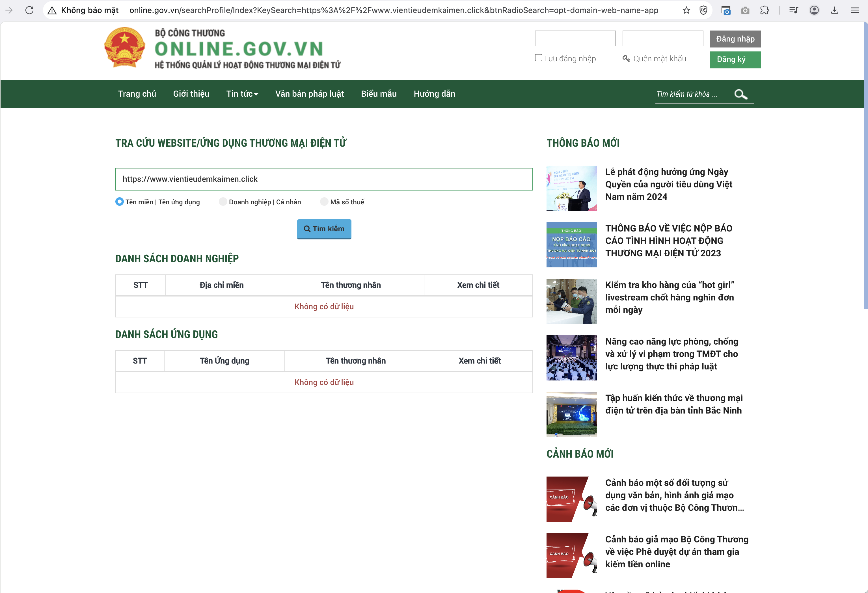Select the Mã số thuế radio option

324,202
